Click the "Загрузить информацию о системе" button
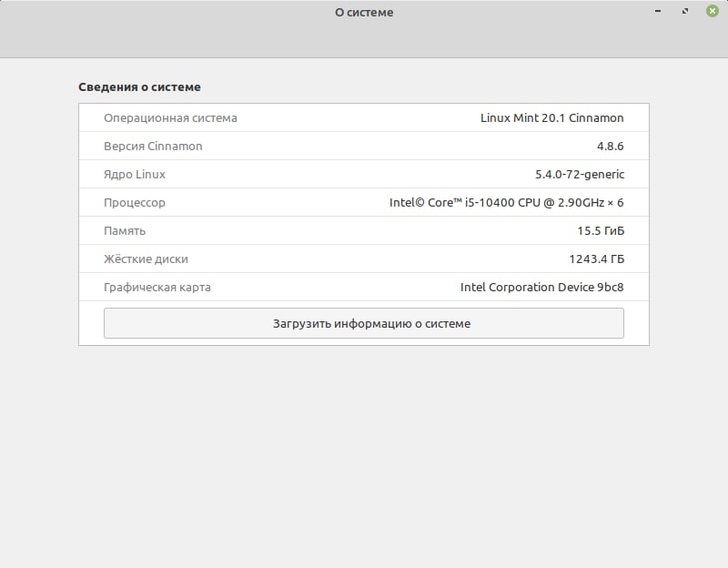This screenshot has height=568, width=728. pyautogui.click(x=363, y=323)
